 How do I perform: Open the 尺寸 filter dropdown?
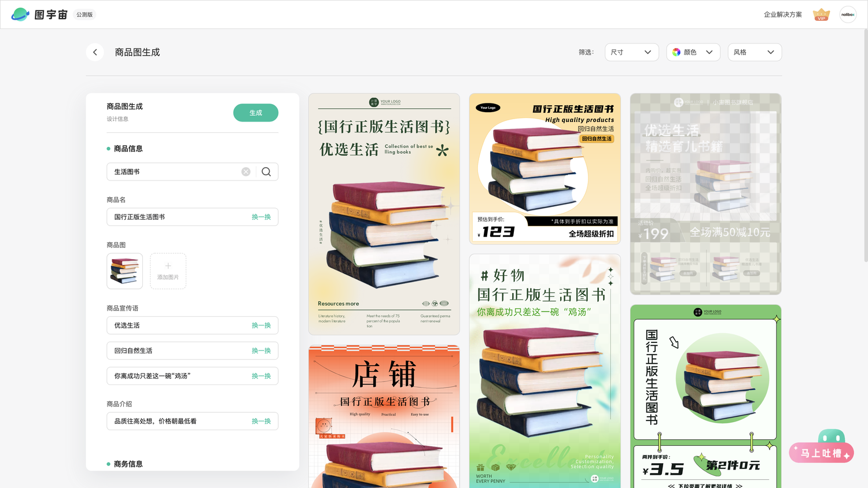(x=631, y=52)
